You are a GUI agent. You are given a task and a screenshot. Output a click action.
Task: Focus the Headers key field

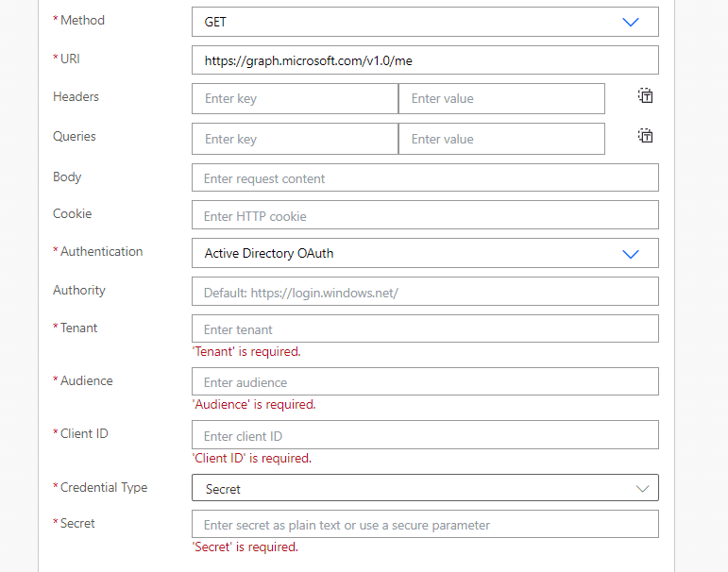(295, 98)
